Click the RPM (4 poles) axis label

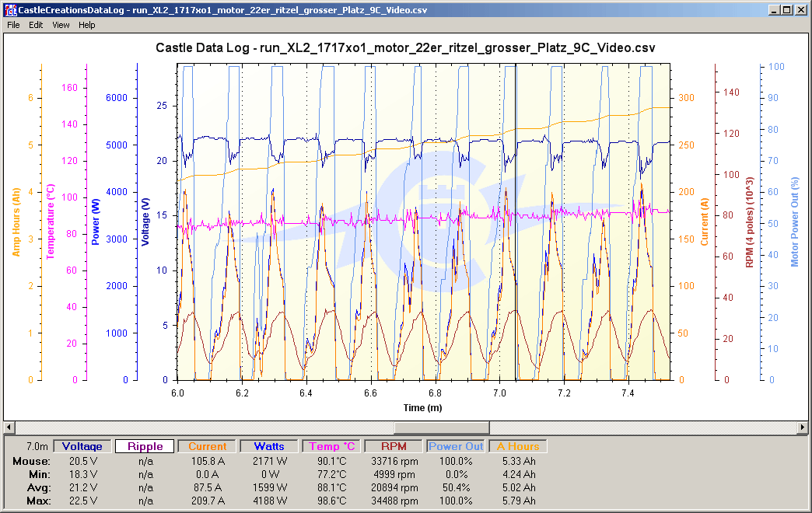pyautogui.click(x=749, y=222)
